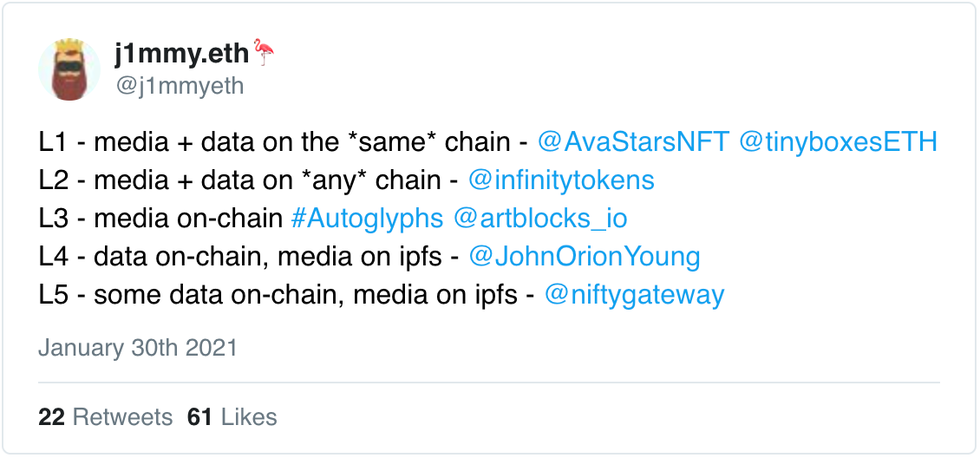Visit the @tinyboxesETH mention
This screenshot has width=980, height=458.
click(x=839, y=141)
